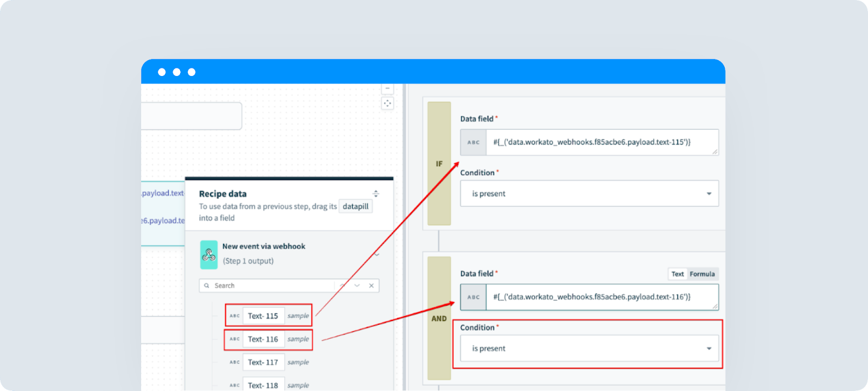This screenshot has height=391, width=868.
Task: Click the IF Condition dropdown arrow
Action: point(709,194)
